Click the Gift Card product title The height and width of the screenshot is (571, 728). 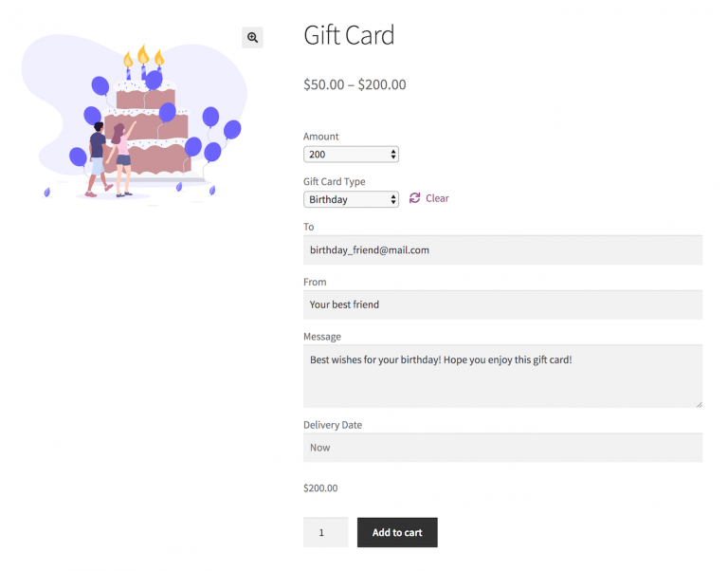[x=349, y=36]
